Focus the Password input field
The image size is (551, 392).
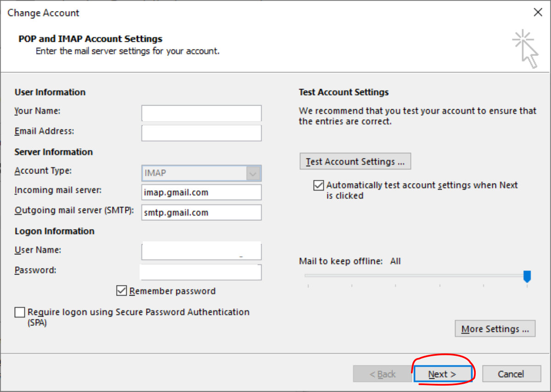coord(201,272)
